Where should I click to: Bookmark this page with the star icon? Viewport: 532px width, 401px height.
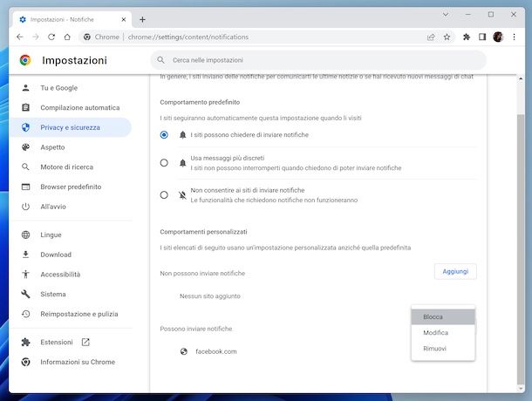click(x=447, y=37)
